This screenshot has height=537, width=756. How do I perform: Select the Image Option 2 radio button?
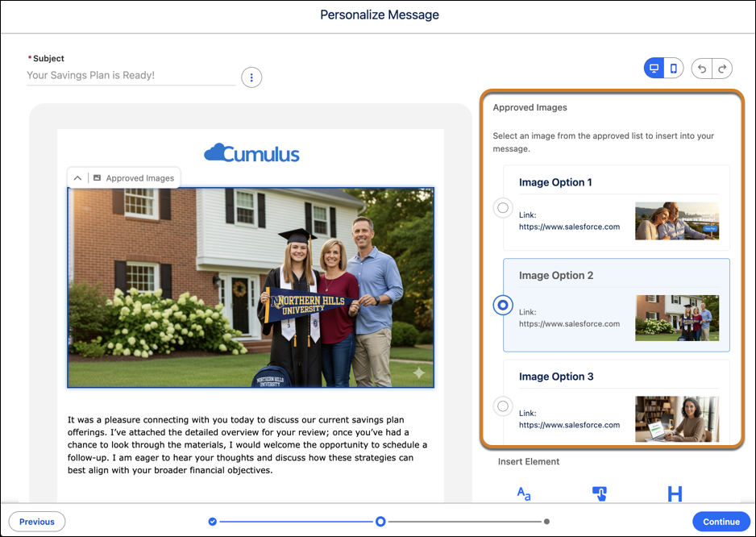503,305
